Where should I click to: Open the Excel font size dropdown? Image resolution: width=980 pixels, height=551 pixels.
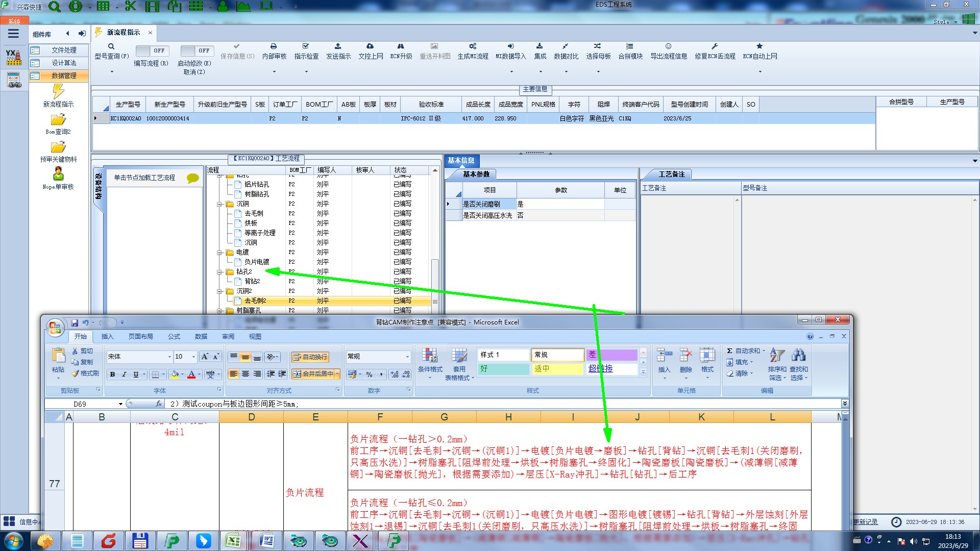pyautogui.click(x=193, y=357)
